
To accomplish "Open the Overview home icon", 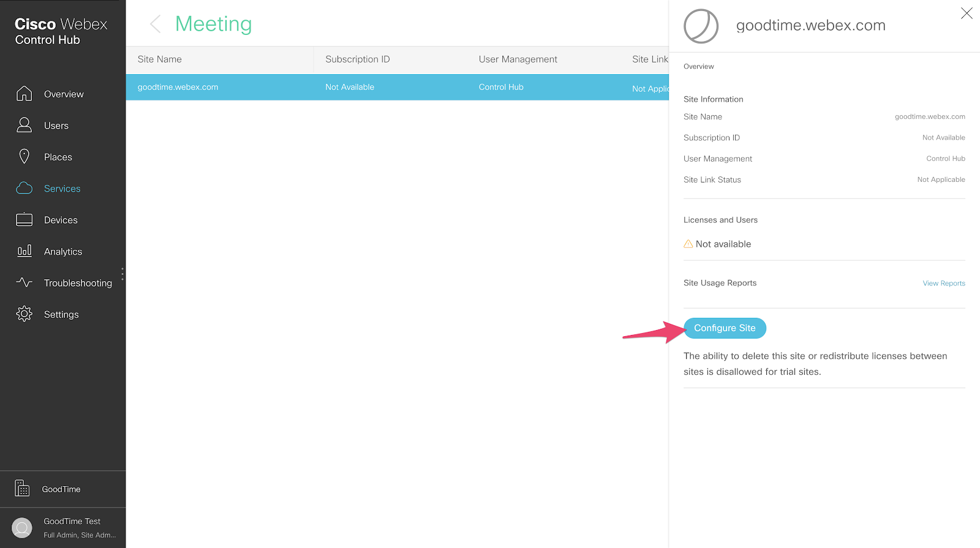I will pos(24,94).
